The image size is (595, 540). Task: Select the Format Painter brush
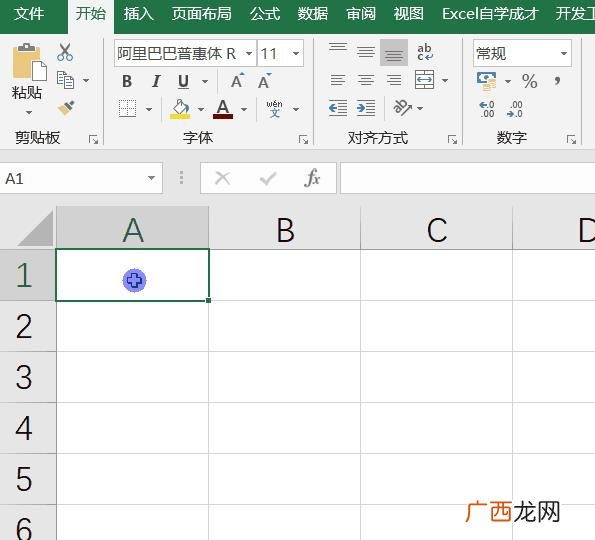66,108
